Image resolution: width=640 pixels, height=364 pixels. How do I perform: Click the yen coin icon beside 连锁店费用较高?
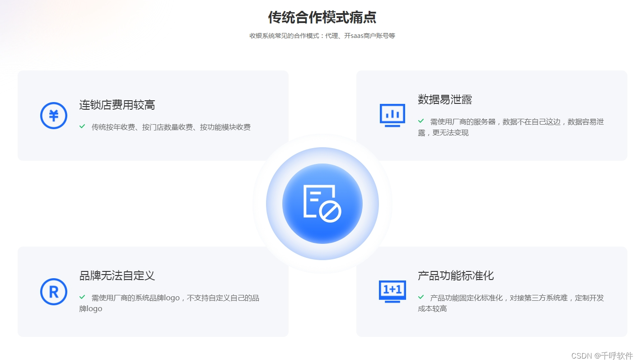coord(54,116)
